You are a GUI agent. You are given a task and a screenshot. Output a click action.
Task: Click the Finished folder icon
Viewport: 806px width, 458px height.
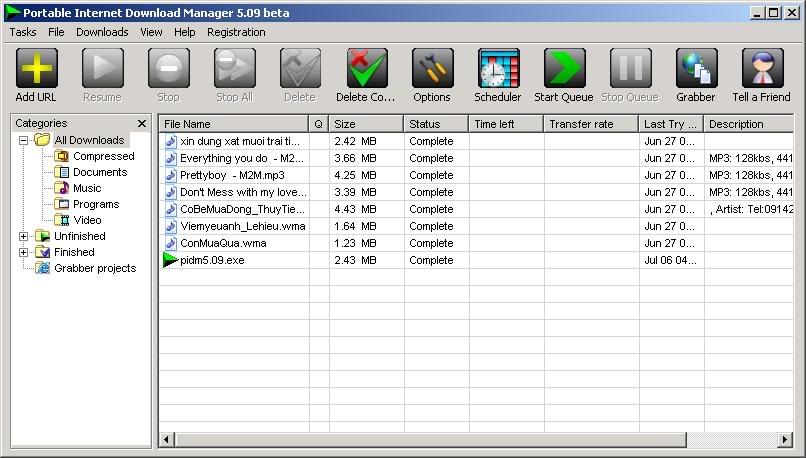click(x=43, y=252)
